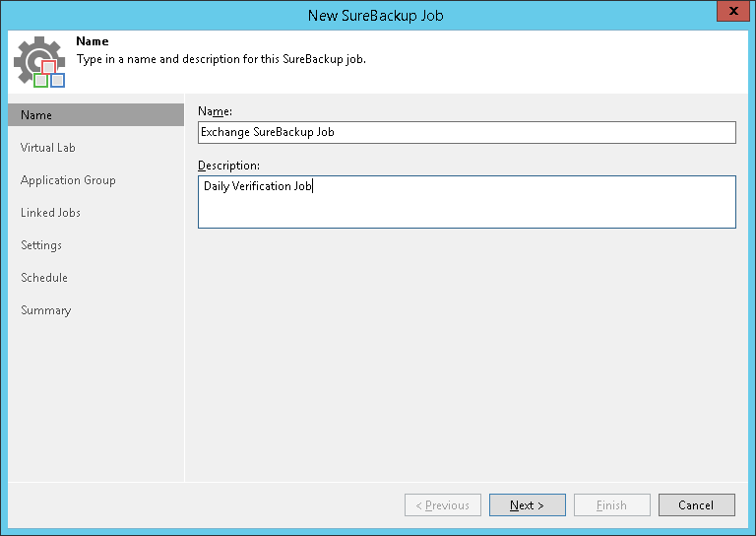Open the Settings wizard step

[x=41, y=245]
